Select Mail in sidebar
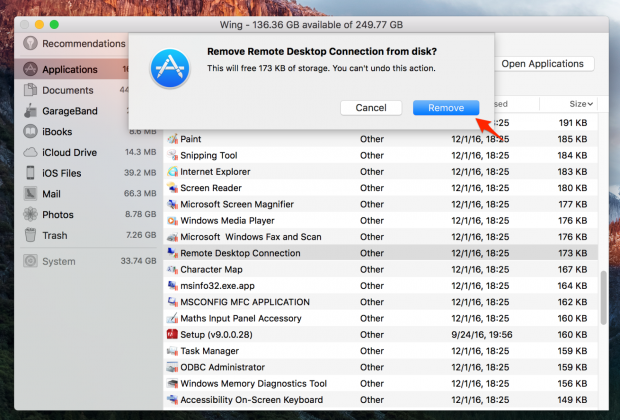Image resolution: width=620 pixels, height=420 pixels. (52, 194)
